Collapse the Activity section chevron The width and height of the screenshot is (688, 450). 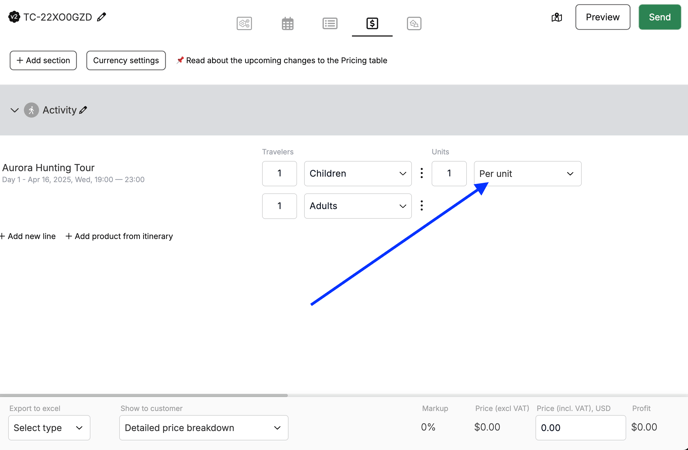click(14, 110)
